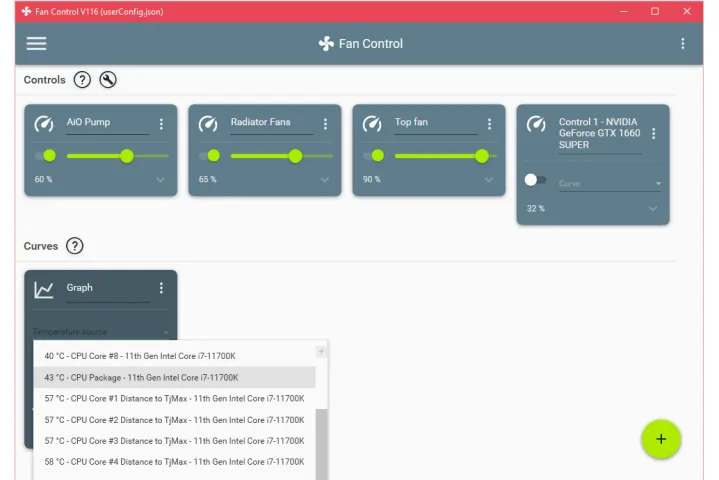Click the dropdown list scrollbar thumb

(x=321, y=444)
